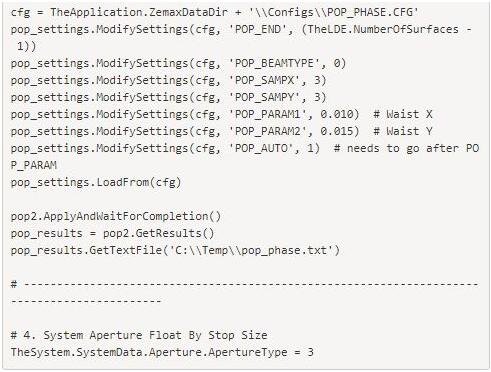
Task: Click the '# Waist X' comment
Action: click(x=403, y=114)
